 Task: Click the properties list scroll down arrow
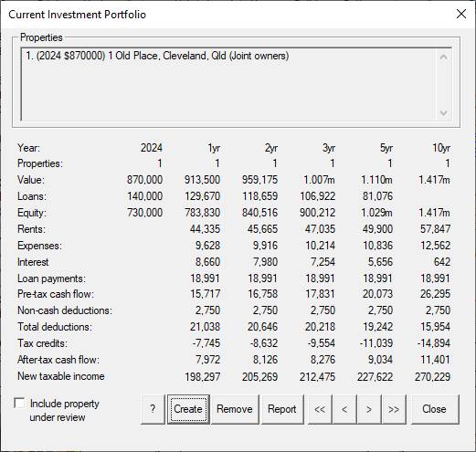click(443, 113)
